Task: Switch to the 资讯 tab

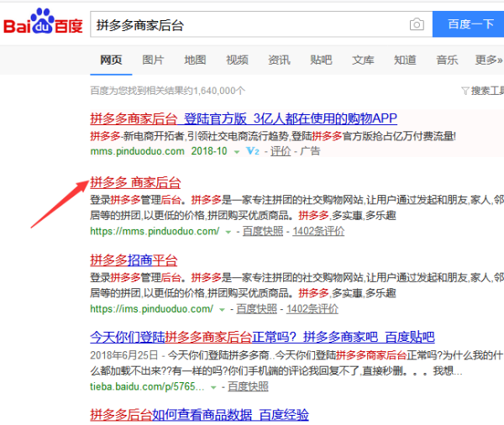Action: pyautogui.click(x=280, y=60)
